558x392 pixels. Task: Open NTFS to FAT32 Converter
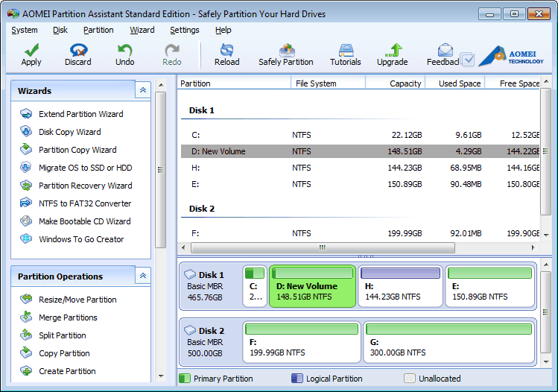point(85,203)
